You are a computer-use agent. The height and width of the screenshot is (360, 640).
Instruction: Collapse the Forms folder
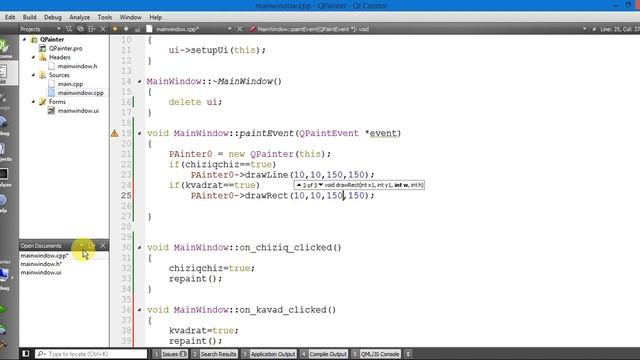click(33, 102)
